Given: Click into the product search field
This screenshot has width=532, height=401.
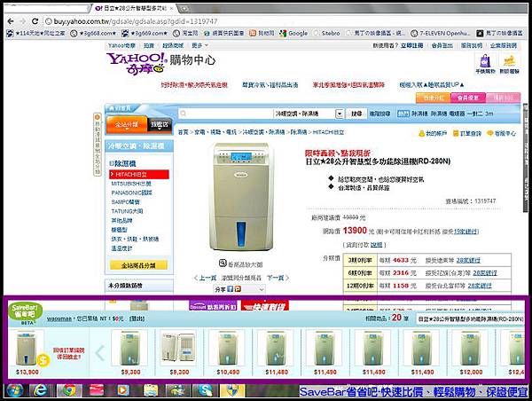Looking at the screenshot, I should coord(226,114).
